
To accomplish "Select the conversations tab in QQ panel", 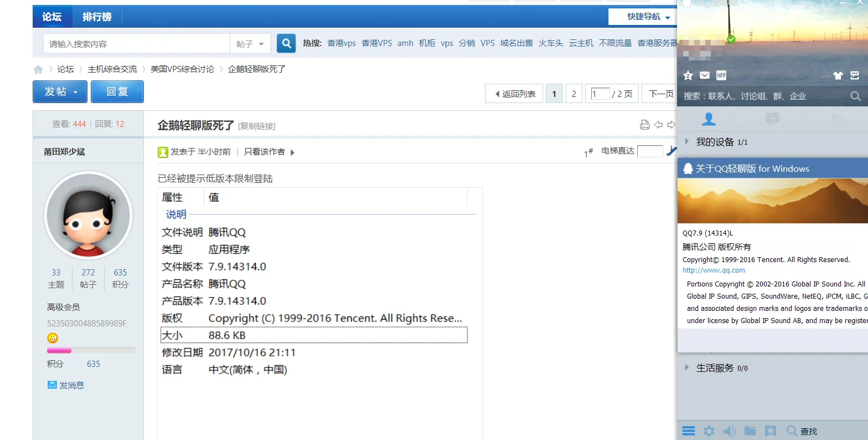I will tap(772, 118).
